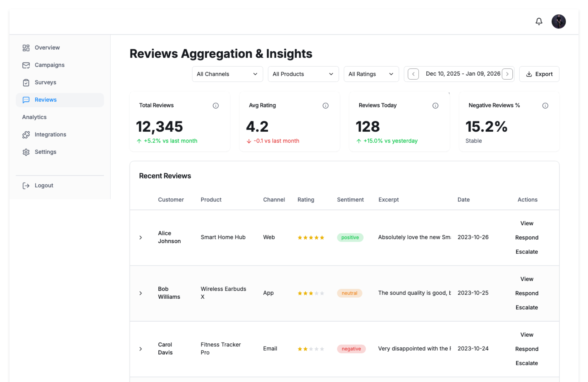Expand the All Ratings dropdown

tap(371, 74)
